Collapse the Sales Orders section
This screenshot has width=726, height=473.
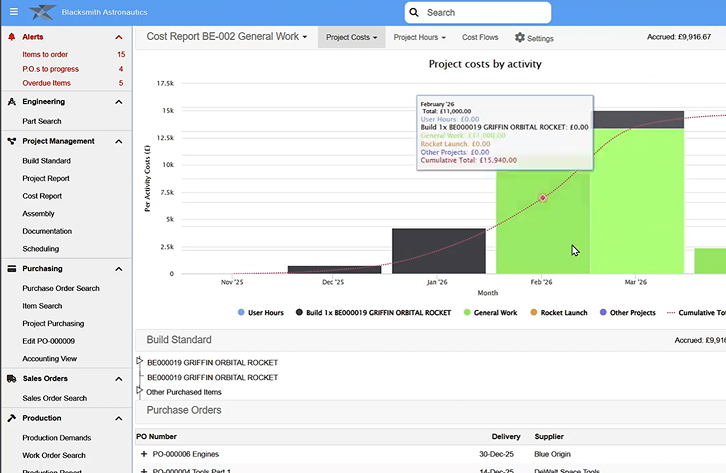(x=119, y=379)
